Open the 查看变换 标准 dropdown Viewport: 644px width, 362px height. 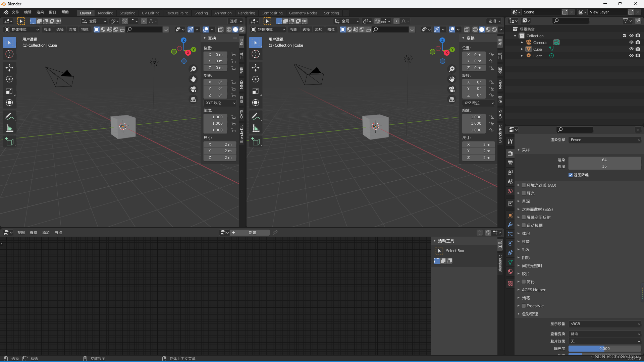tap(605, 334)
